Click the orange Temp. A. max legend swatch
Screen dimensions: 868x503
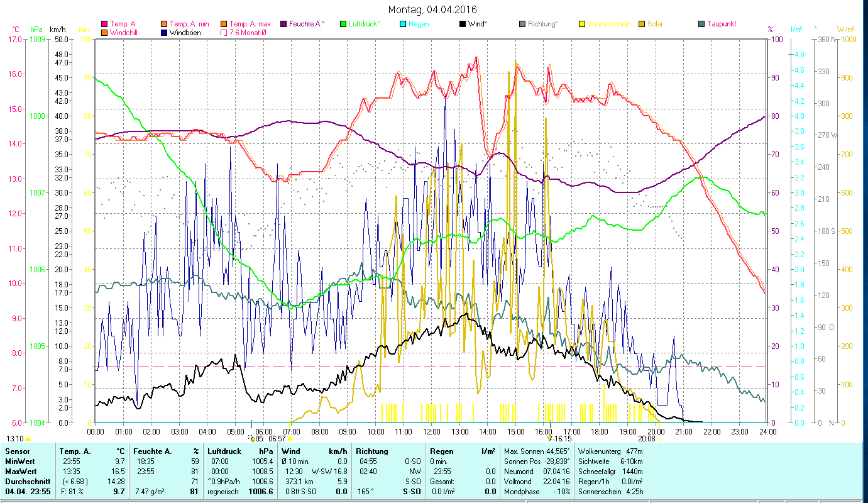click(224, 24)
